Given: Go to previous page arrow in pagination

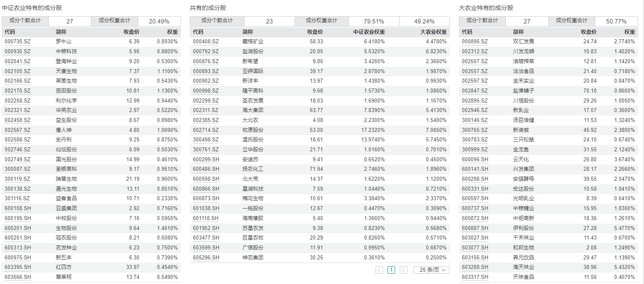Looking at the screenshot, I should pyautogui.click(x=379, y=270).
